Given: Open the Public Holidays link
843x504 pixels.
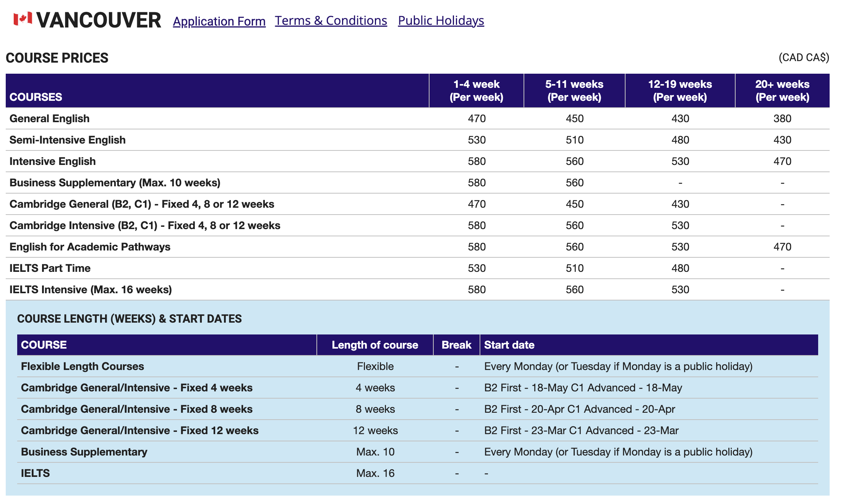Looking at the screenshot, I should click(441, 21).
